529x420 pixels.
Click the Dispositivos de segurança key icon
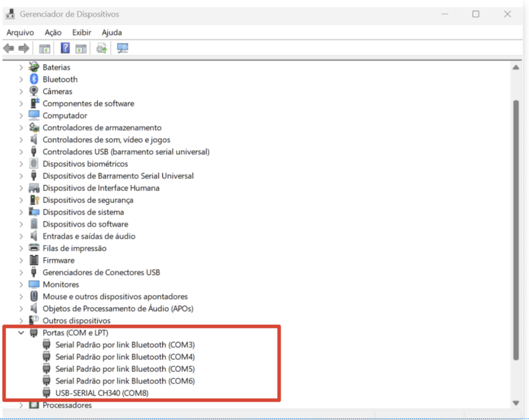point(34,200)
